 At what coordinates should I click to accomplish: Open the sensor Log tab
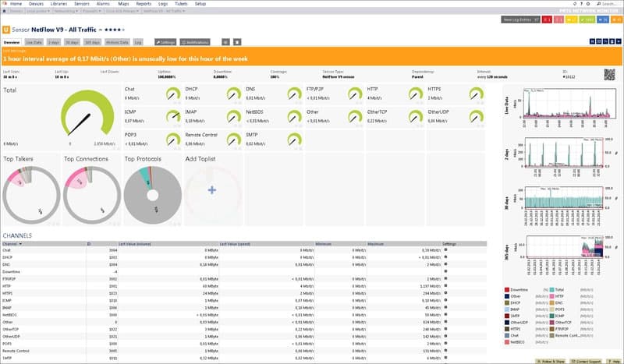[x=138, y=42]
